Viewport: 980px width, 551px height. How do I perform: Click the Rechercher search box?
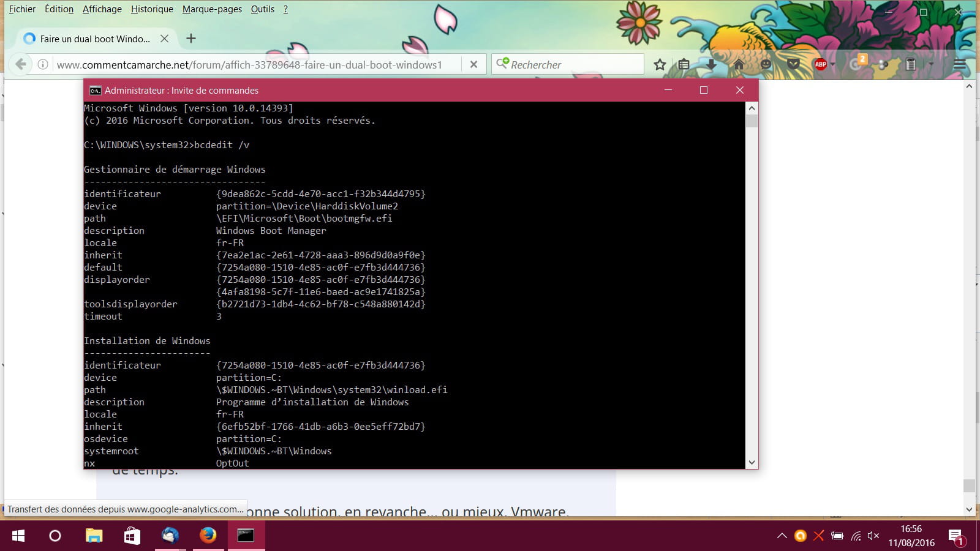[x=568, y=64]
